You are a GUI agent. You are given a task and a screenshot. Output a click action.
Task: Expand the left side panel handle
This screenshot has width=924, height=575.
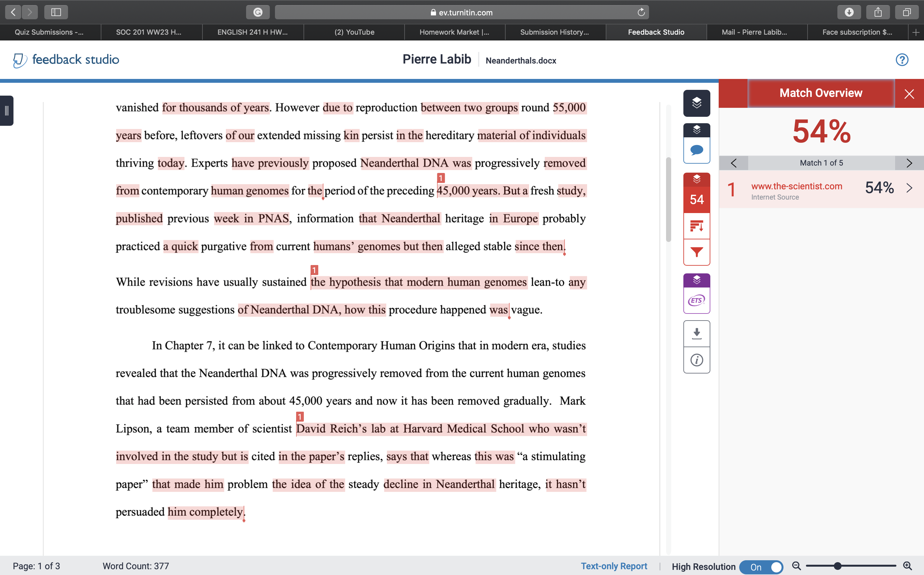[6, 111]
